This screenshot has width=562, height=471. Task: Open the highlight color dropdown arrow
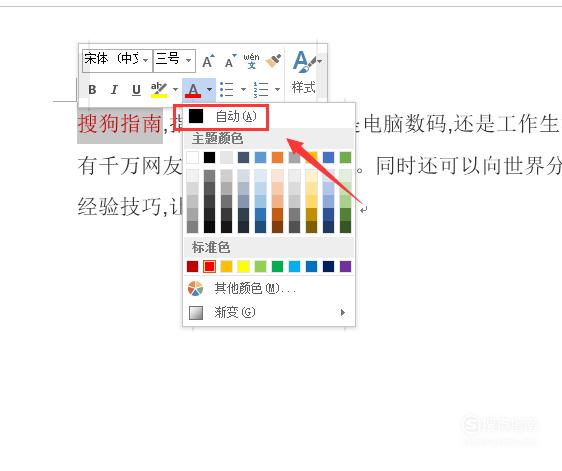(x=175, y=89)
